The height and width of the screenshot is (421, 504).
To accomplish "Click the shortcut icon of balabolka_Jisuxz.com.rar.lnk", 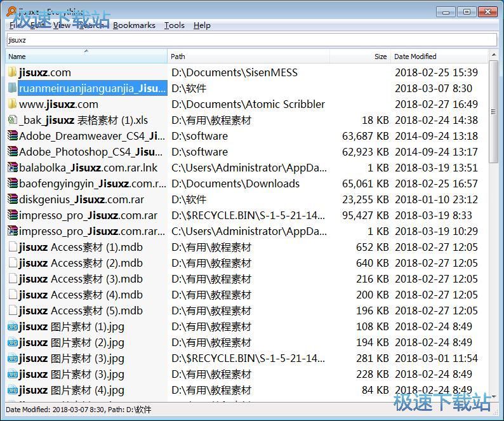I will 12,168.
